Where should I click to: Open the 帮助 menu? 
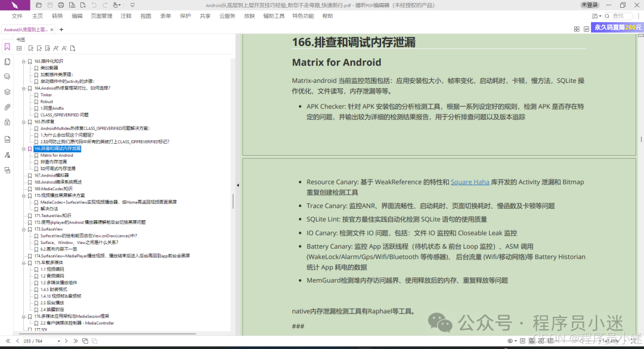(327, 16)
